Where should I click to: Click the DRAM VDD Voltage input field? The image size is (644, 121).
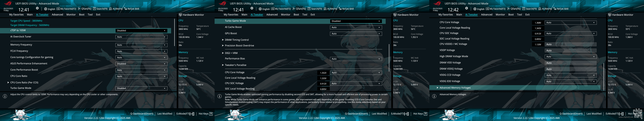coord(571,63)
